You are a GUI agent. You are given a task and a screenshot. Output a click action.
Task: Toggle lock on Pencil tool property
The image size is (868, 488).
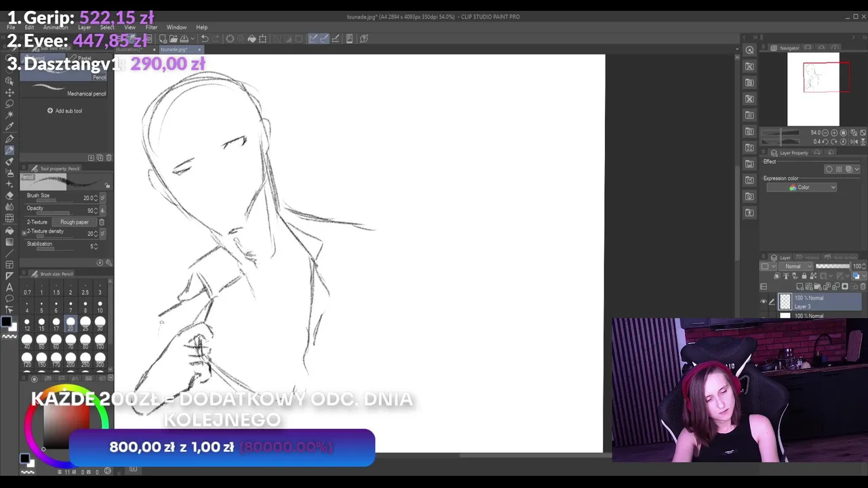[x=107, y=184]
